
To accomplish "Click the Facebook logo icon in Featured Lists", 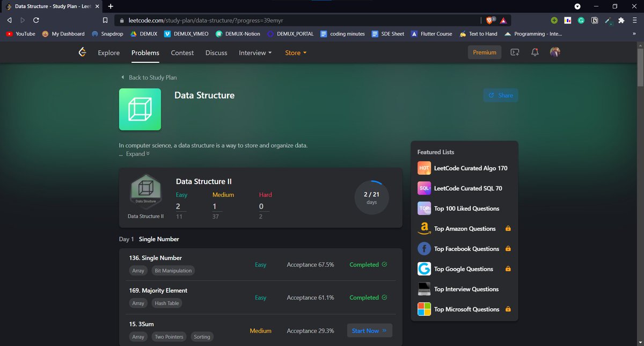I will click(424, 249).
